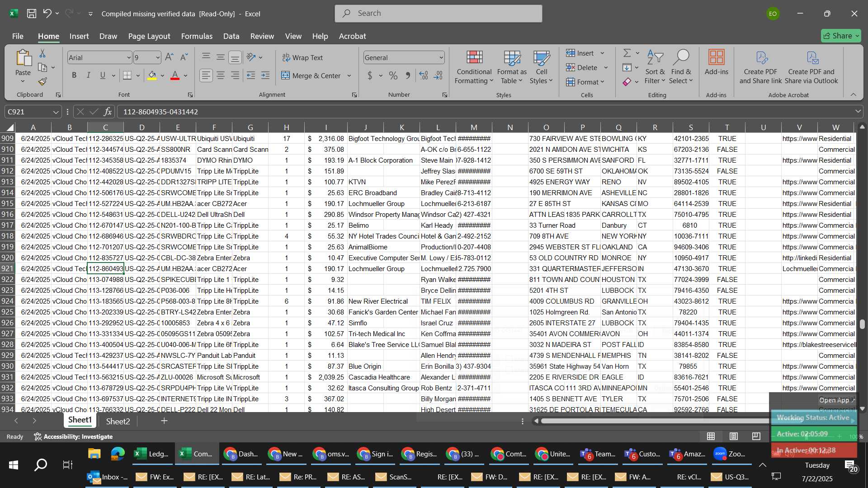Expand Conditional Formatting menu
This screenshot has width=868, height=488.
(x=474, y=67)
